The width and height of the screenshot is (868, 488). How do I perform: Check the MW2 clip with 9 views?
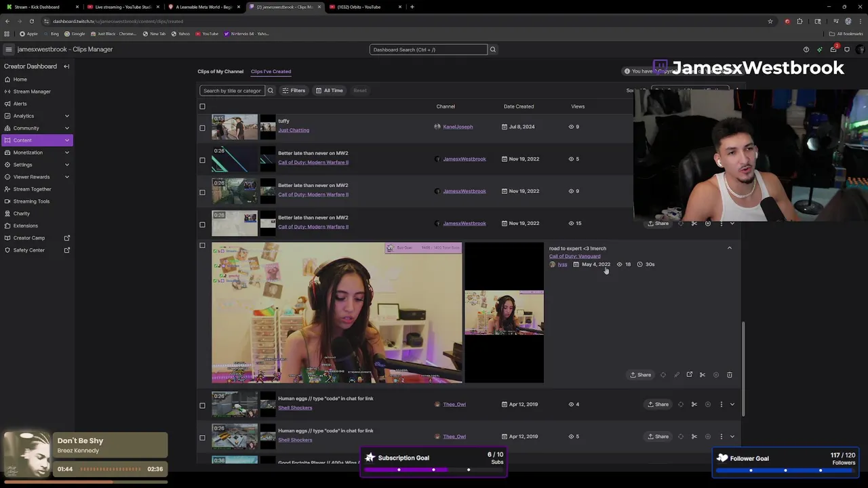coord(202,192)
